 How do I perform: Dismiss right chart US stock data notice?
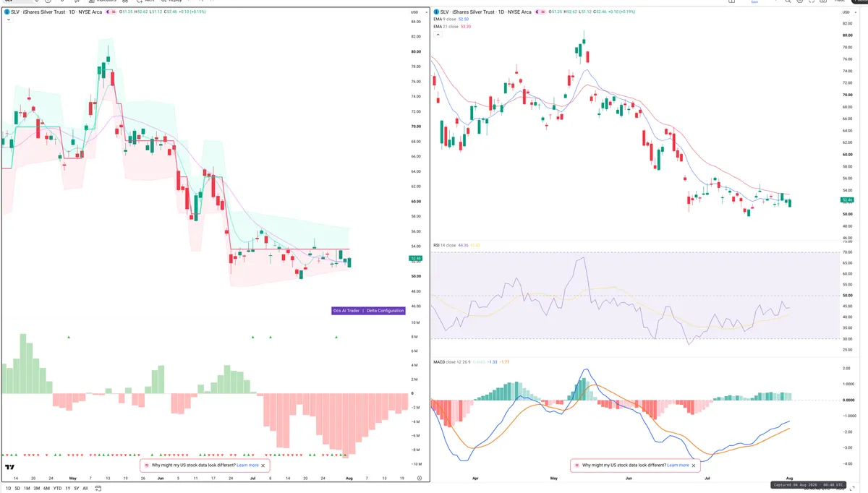[x=694, y=466]
